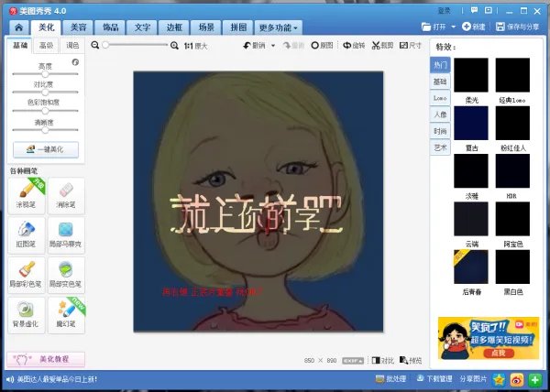The image size is (550, 392).
Task: Open the 旋转 rotate tool
Action: (x=354, y=46)
